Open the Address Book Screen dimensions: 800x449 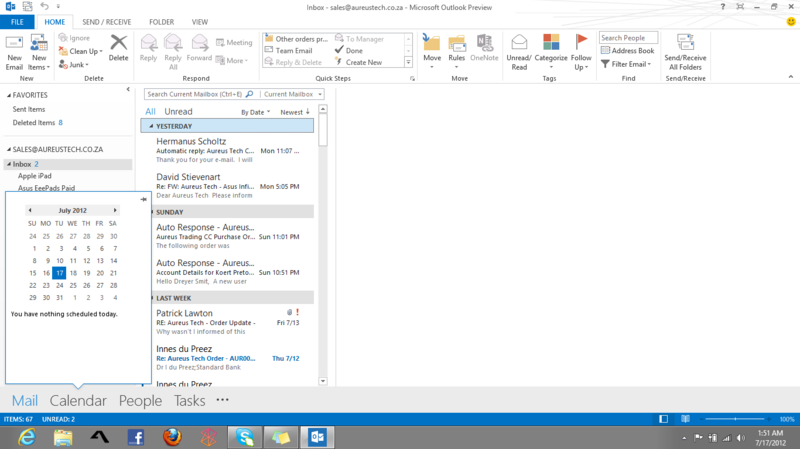628,51
